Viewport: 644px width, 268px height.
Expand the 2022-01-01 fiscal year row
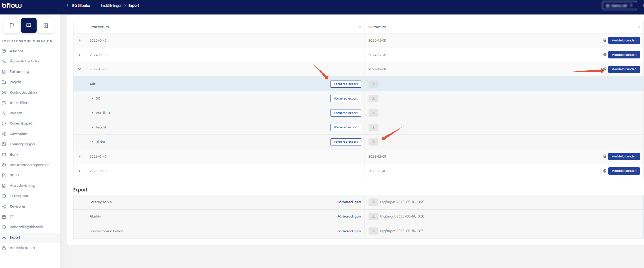(79, 156)
